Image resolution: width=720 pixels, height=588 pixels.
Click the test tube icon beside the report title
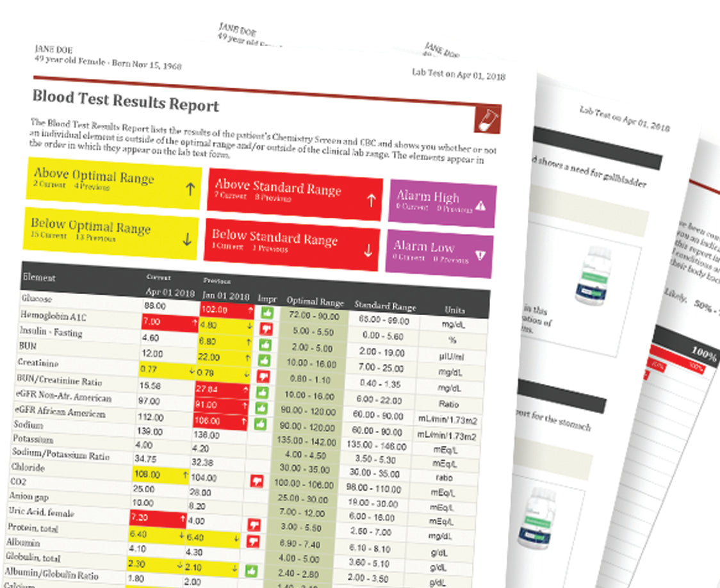pos(487,120)
